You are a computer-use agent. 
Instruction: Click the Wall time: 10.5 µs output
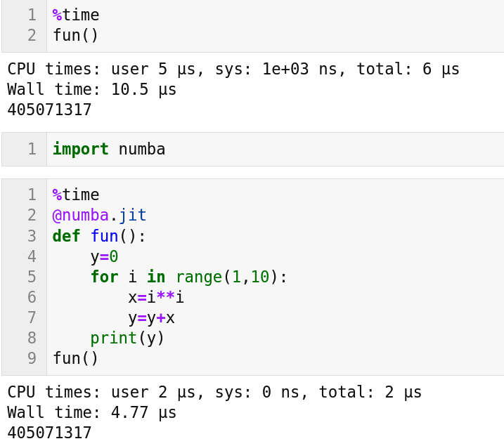point(91,90)
